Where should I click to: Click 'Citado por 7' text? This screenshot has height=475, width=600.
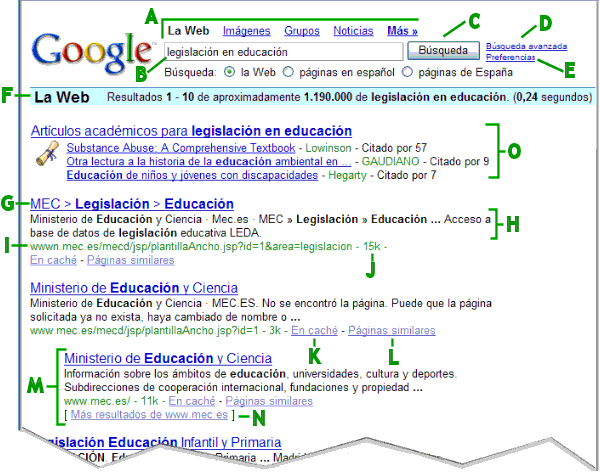[x=406, y=175]
